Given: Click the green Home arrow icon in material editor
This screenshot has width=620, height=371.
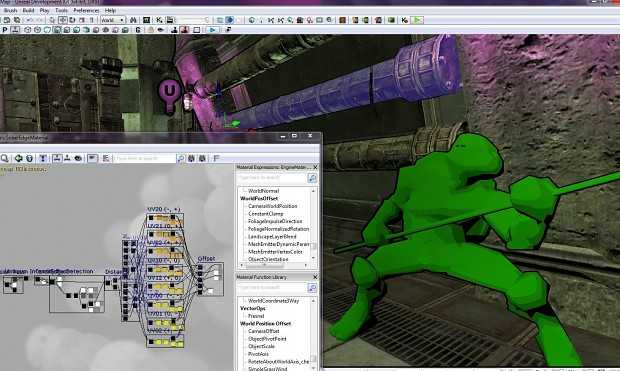Looking at the screenshot, I should click(18, 159).
